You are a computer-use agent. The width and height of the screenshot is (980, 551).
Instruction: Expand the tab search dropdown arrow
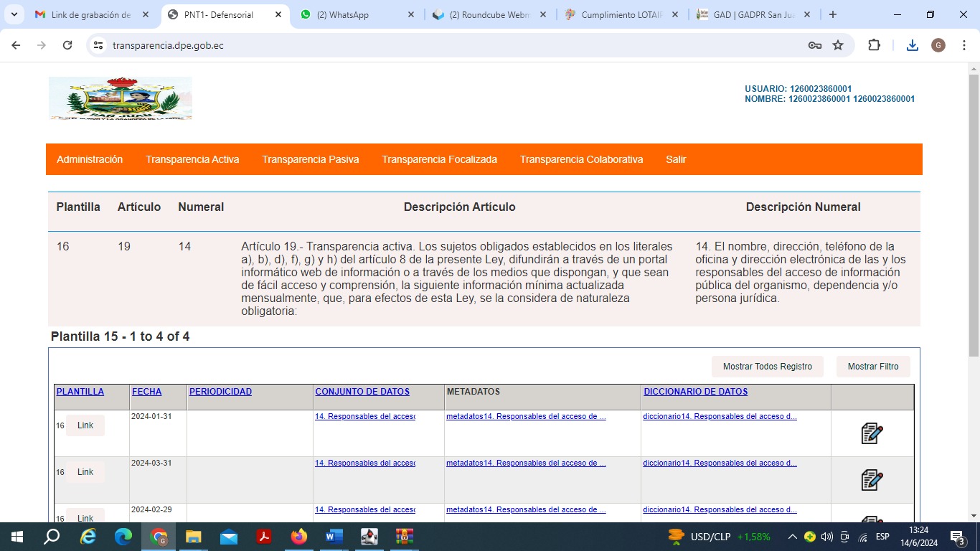14,14
